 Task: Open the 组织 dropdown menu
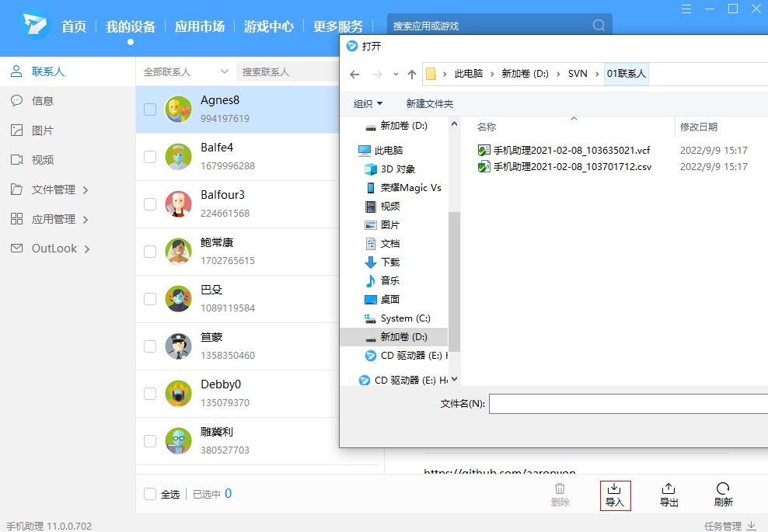[368, 104]
